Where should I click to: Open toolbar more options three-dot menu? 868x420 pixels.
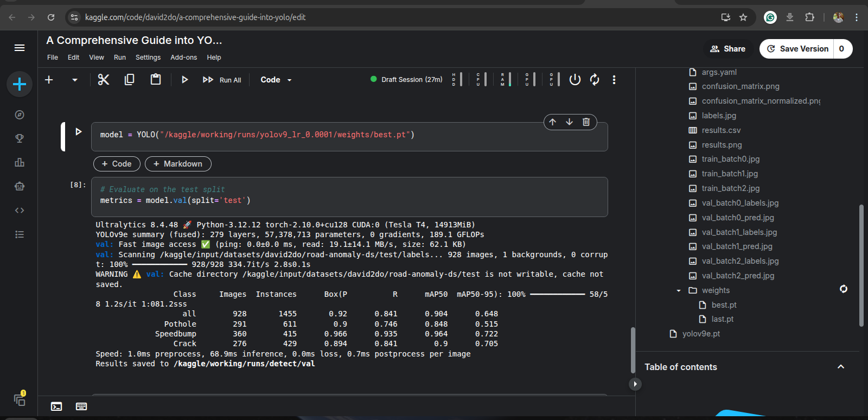[x=614, y=80]
